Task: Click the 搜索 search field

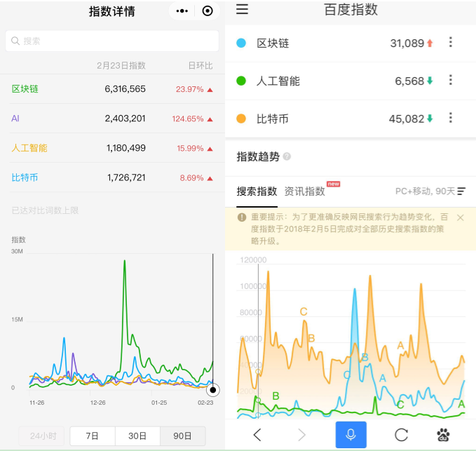Action: [x=112, y=41]
